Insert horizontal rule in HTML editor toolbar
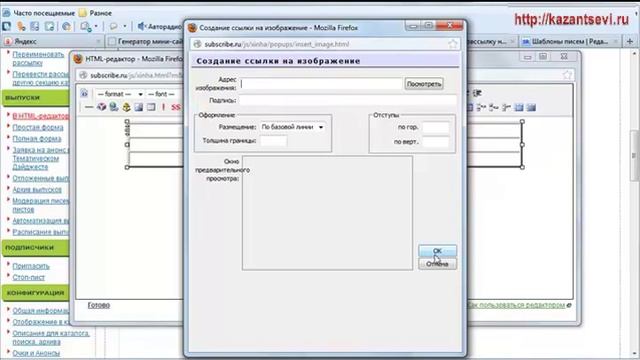The image size is (640, 360). [x=89, y=107]
